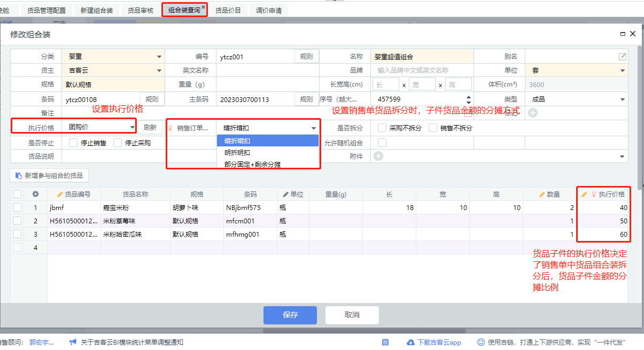Choose 部分固定+剩余分摊 option
This screenshot has width=644, height=350.
(x=268, y=164)
